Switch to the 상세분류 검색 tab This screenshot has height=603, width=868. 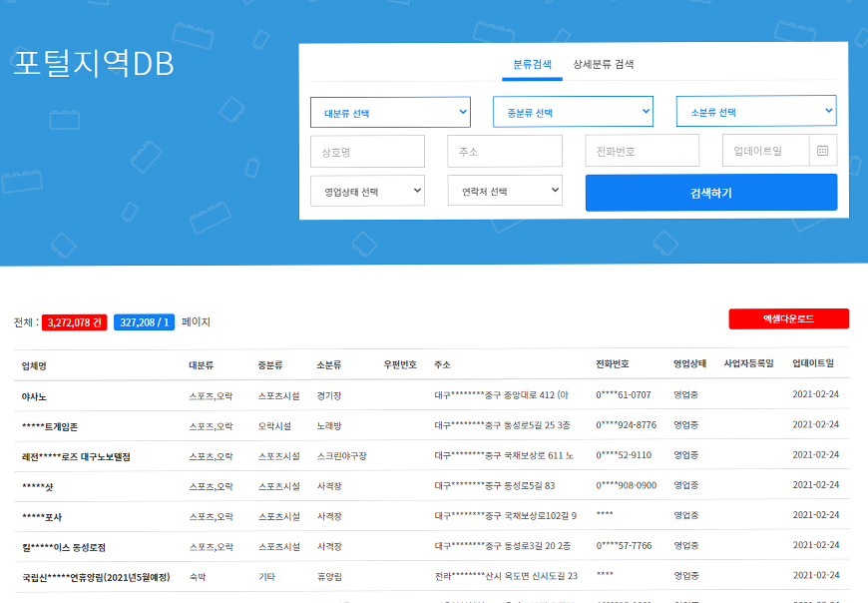604,64
